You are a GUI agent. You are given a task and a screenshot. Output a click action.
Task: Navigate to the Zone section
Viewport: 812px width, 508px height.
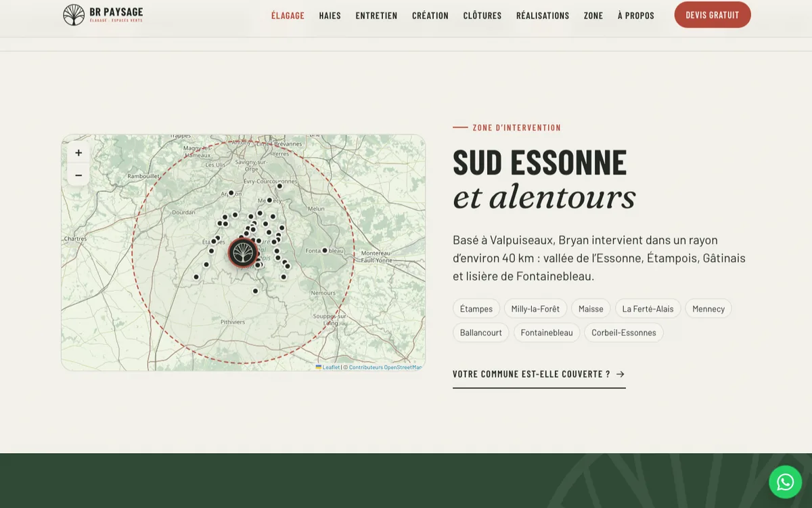coord(593,16)
